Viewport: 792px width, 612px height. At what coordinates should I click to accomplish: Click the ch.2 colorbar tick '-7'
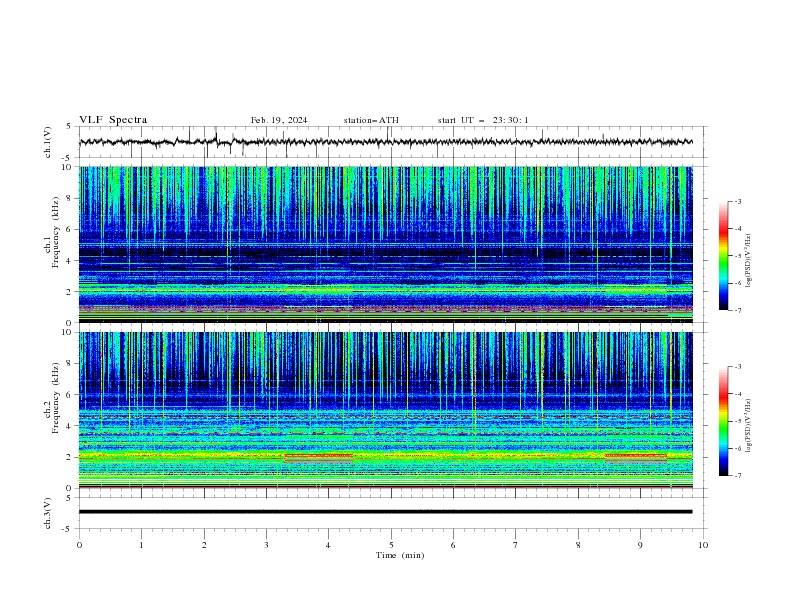click(x=738, y=476)
